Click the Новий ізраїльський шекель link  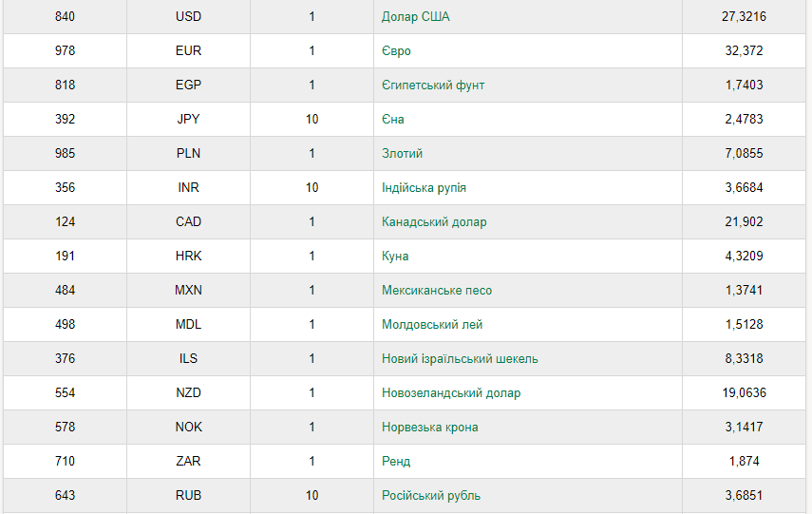click(460, 358)
